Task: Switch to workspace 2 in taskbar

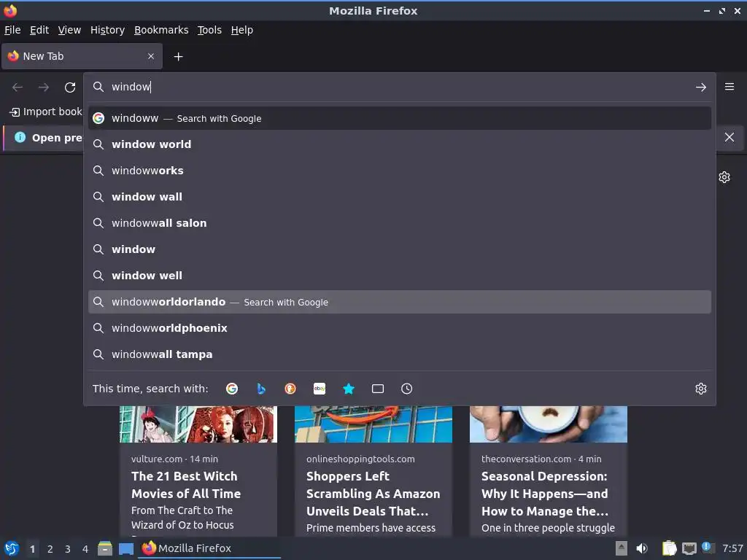Action: coord(50,549)
